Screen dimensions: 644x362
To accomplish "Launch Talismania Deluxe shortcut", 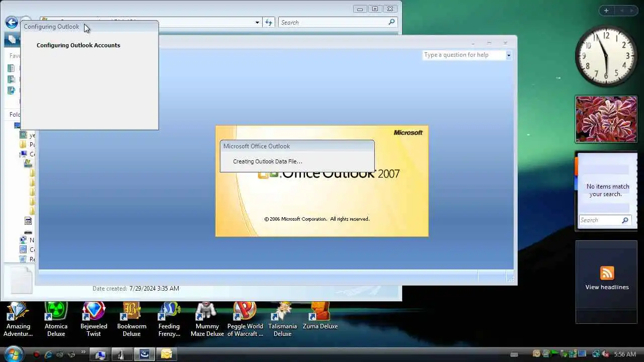I will click(282, 319).
